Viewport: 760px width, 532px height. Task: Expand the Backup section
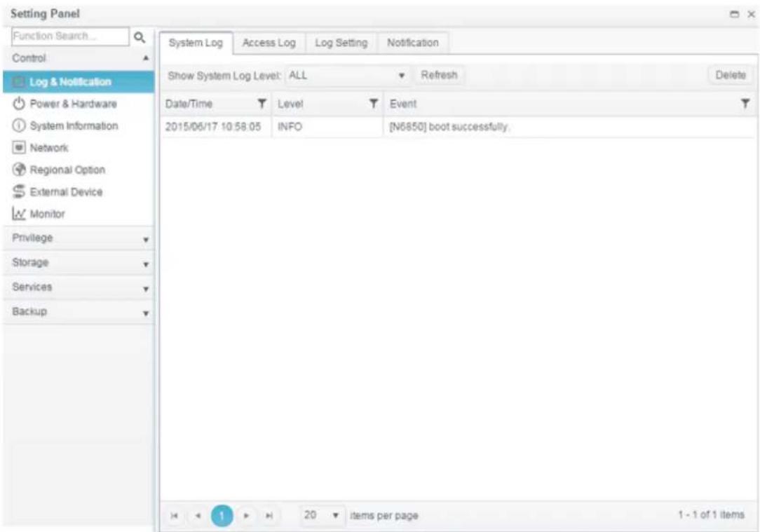click(79, 311)
